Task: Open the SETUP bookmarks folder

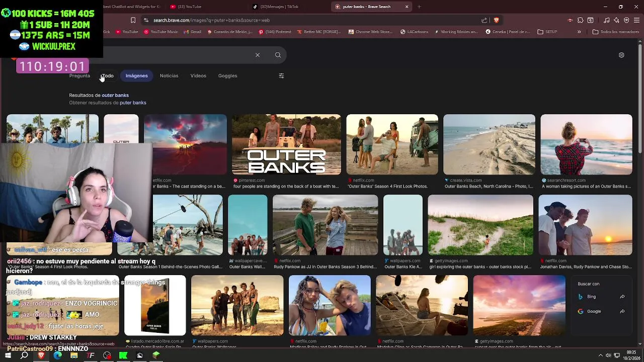Action: (547, 32)
